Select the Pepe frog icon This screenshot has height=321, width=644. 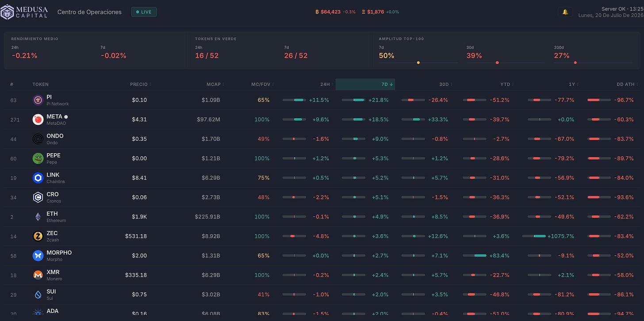pos(38,159)
